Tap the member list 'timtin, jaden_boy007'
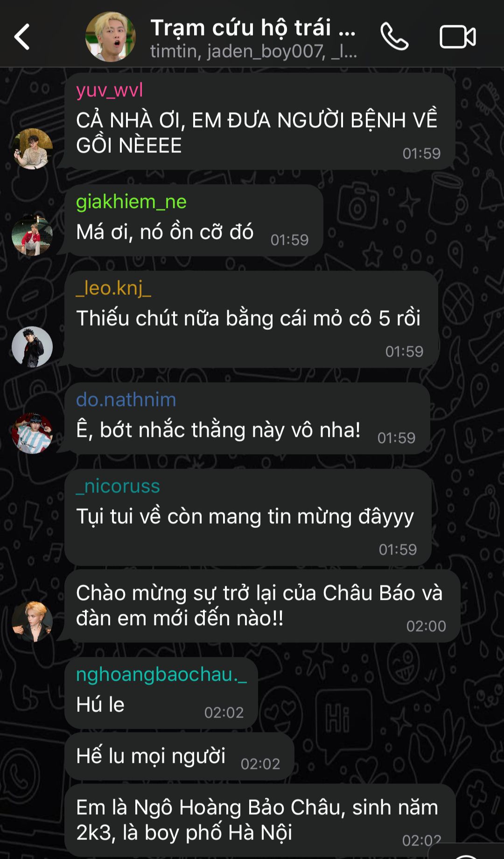Screen dimensions: 504x859 coord(254,51)
